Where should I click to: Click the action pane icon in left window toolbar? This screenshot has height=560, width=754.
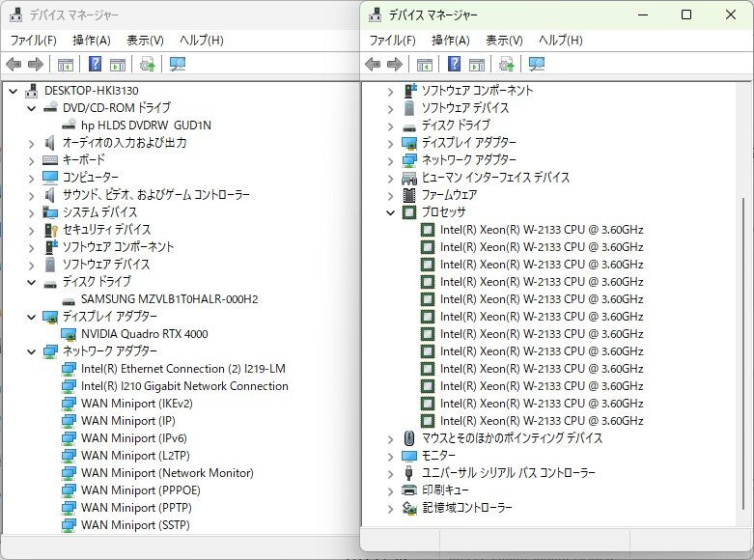(117, 65)
